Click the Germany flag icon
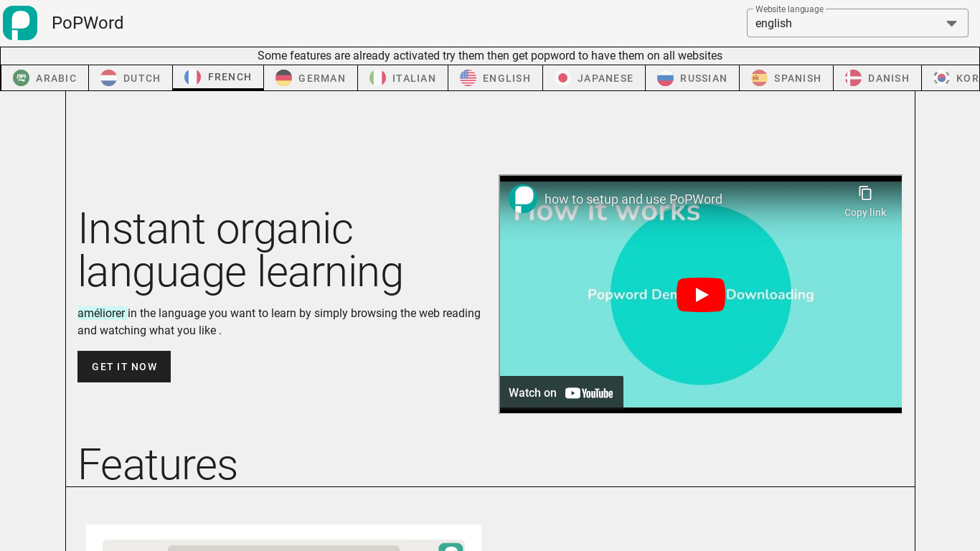The height and width of the screenshot is (551, 980). (283, 77)
